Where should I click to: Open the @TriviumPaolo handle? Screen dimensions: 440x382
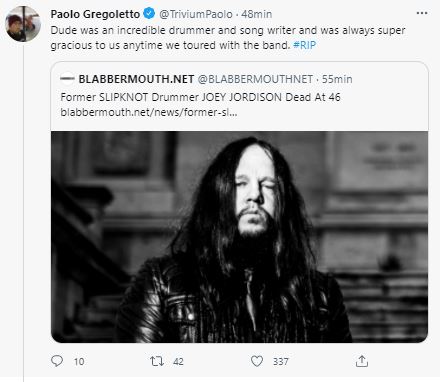coord(196,14)
